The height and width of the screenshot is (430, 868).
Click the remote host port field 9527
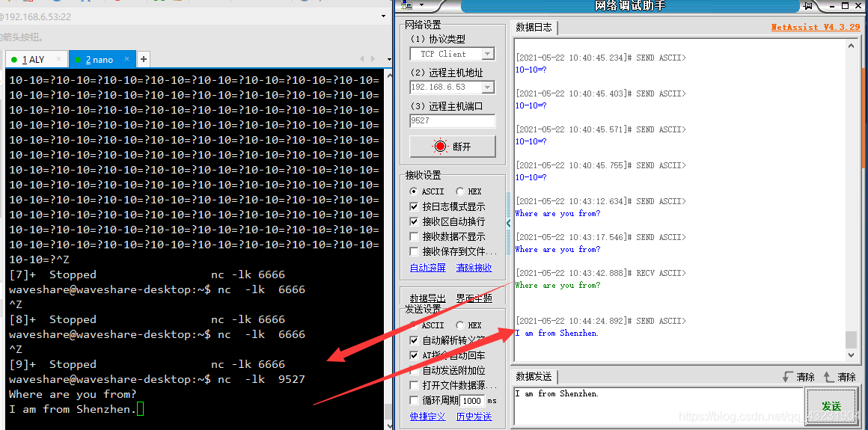453,120
